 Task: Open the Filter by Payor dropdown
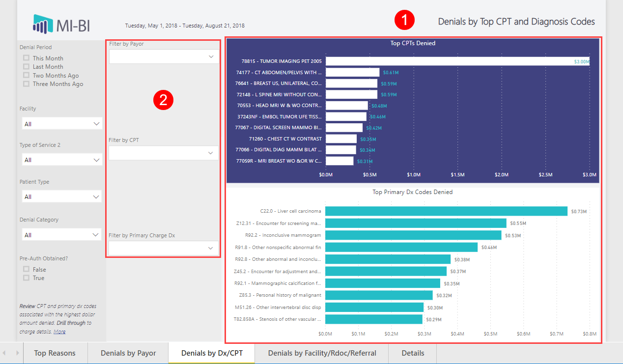click(x=164, y=56)
